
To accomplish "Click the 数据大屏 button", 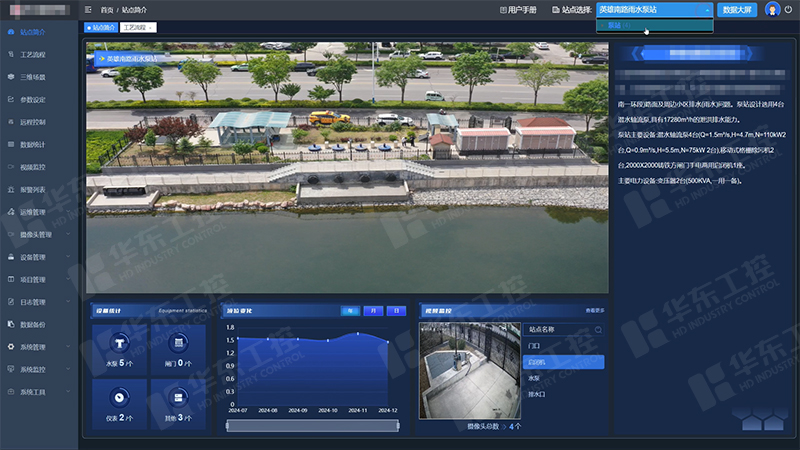I will click(737, 9).
